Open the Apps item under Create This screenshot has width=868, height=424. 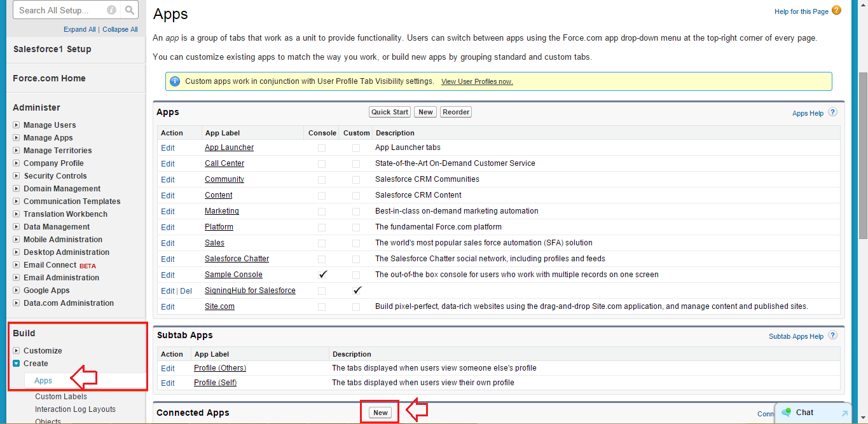click(x=43, y=381)
